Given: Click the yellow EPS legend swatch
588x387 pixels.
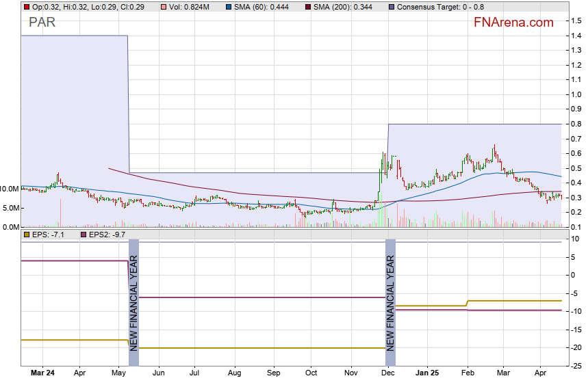Looking at the screenshot, I should click(26, 235).
